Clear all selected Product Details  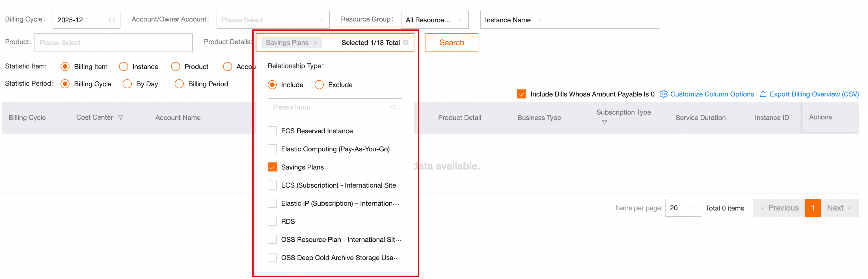point(406,42)
